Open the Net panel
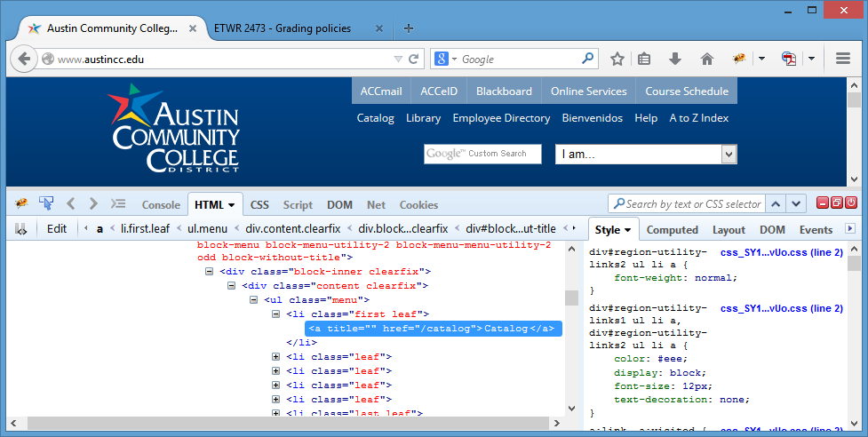Image resolution: width=868 pixels, height=437 pixels. click(x=376, y=204)
